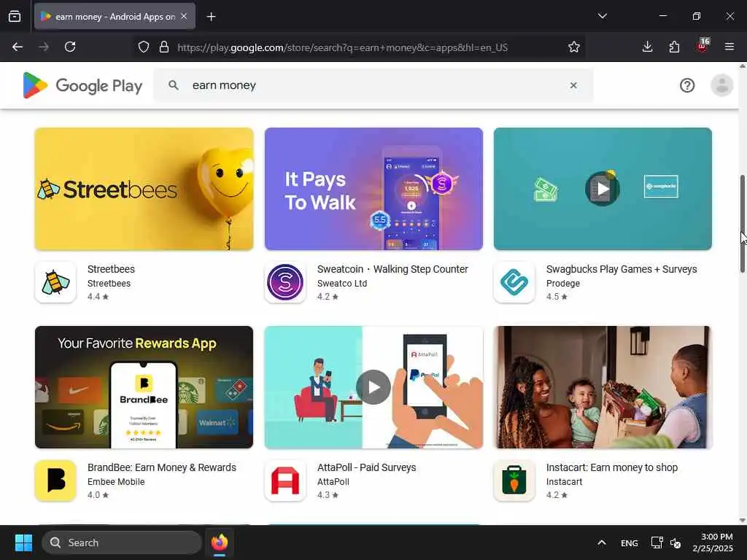The height and width of the screenshot is (560, 747).
Task: Open the account avatar menu
Action: point(721,85)
